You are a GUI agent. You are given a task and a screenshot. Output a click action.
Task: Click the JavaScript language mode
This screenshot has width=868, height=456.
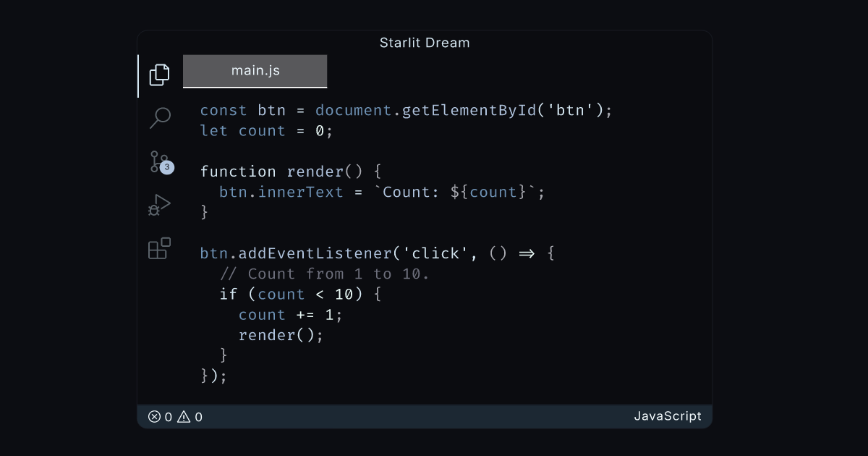668,416
